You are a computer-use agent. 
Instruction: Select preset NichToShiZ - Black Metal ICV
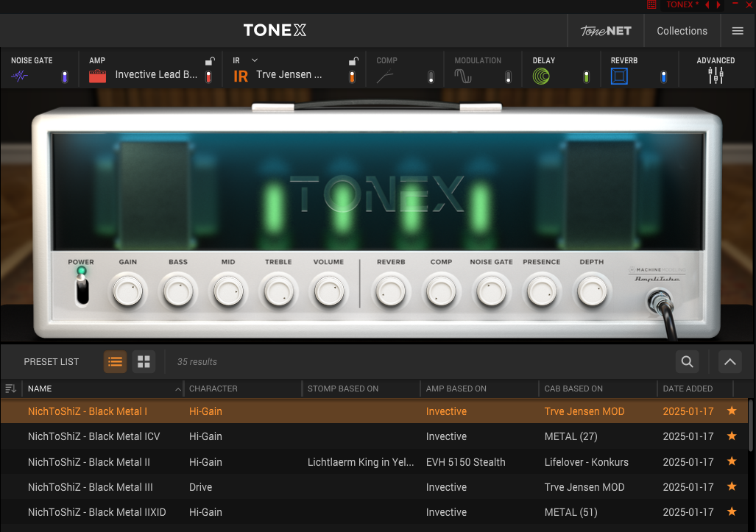(x=374, y=436)
